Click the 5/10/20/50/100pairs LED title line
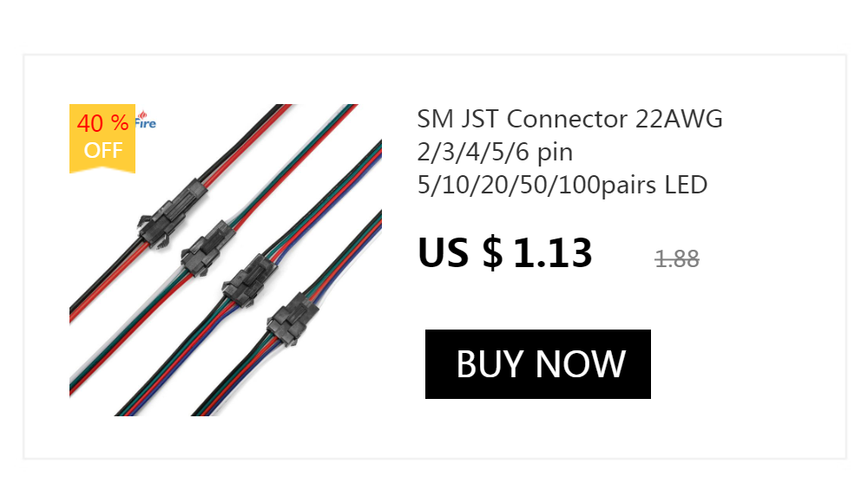Viewport: 868px width, 503px height. pos(562,185)
